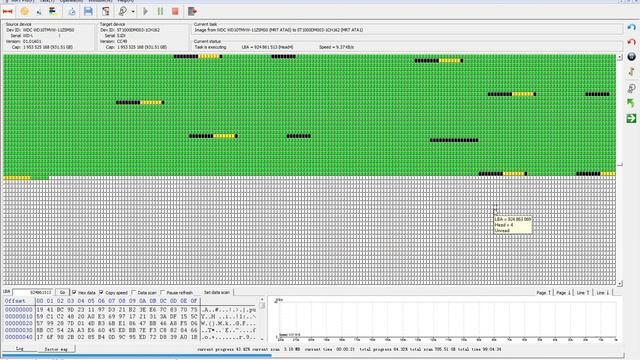
Task: Click the Go button next to LBA
Action: (62, 292)
